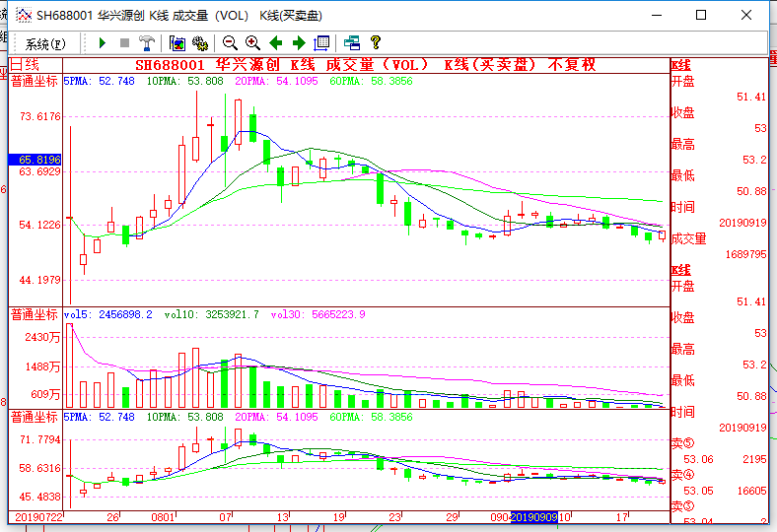Click 普通坐标 label of the bottom K-line panel
Screen dimensions: 777x532
pos(35,417)
